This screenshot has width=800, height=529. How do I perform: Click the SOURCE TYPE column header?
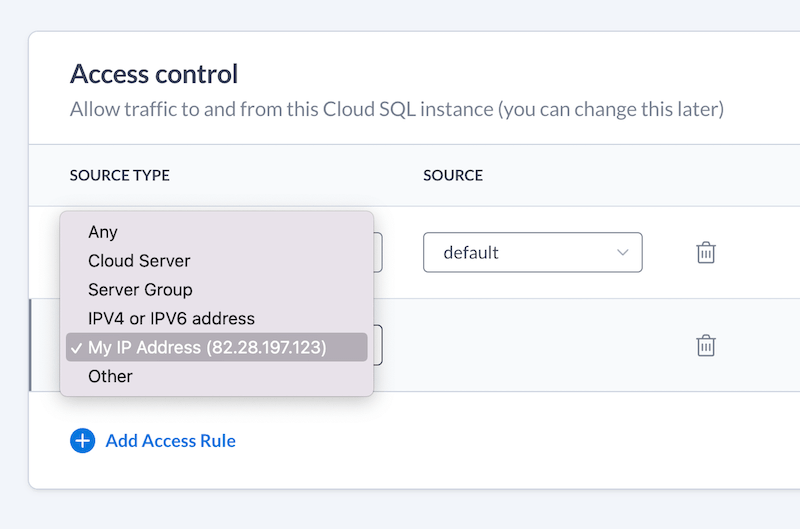(x=120, y=175)
